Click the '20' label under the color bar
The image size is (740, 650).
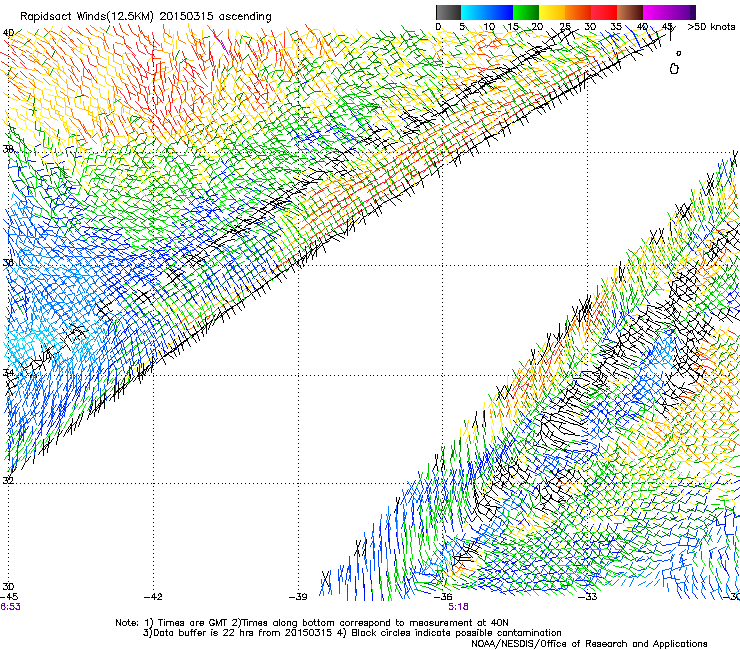(x=537, y=27)
